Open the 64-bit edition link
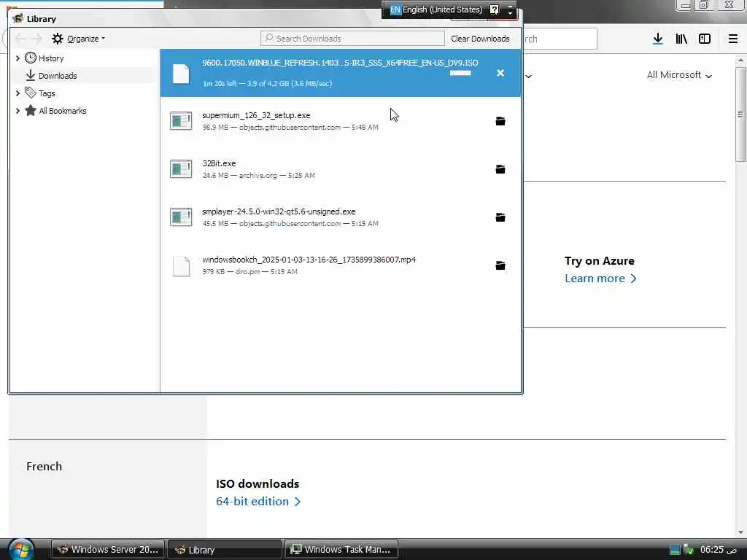 (x=258, y=502)
